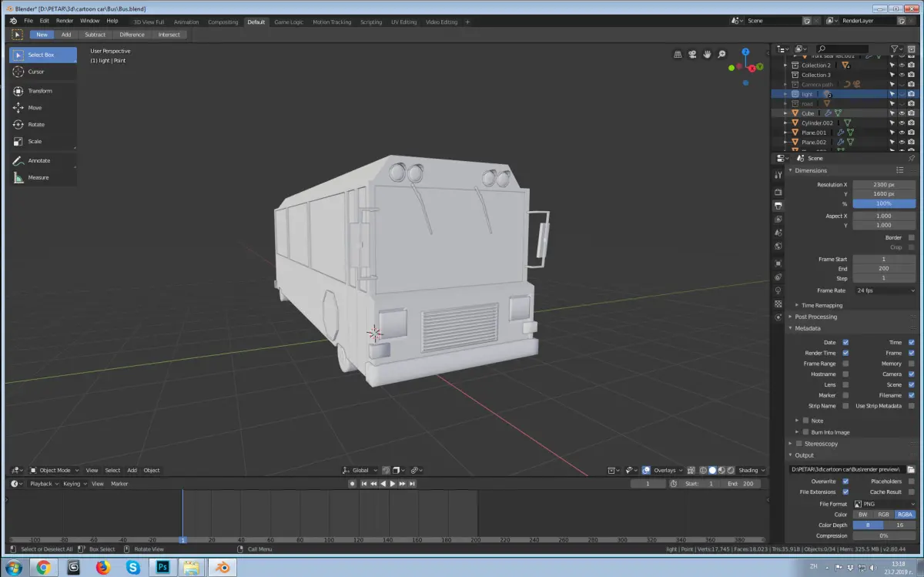The image size is (924, 577).
Task: Switch to the UV Editing workspace tab
Action: pyautogui.click(x=403, y=22)
